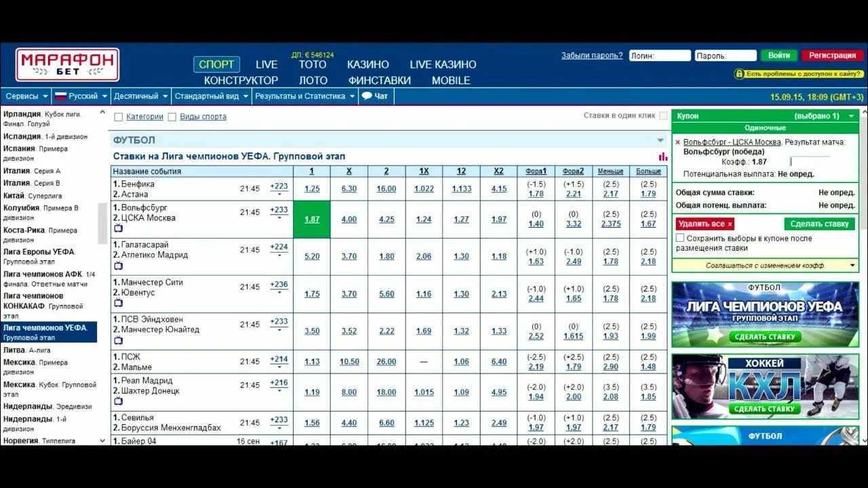Open the MOBILE tab
The width and height of the screenshot is (868, 488).
451,80
